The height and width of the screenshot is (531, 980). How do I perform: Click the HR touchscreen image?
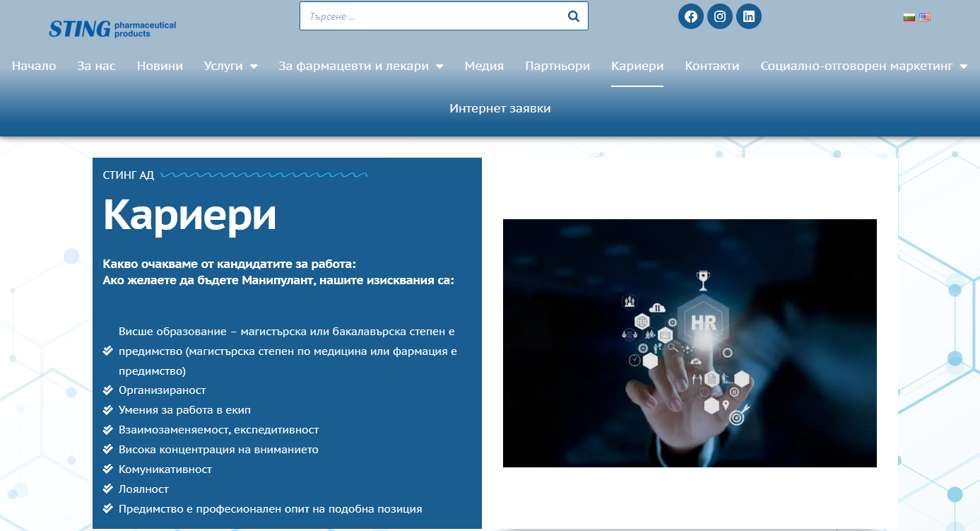point(689,343)
